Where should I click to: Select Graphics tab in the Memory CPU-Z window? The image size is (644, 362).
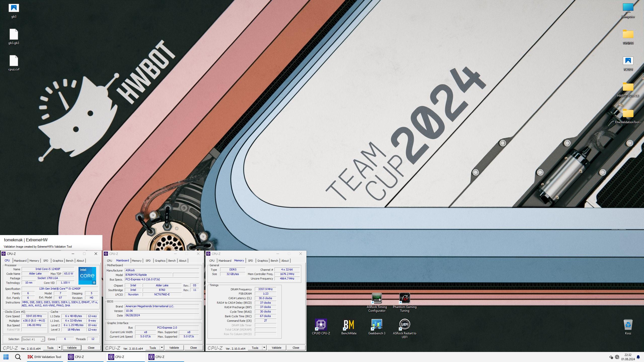click(x=262, y=261)
